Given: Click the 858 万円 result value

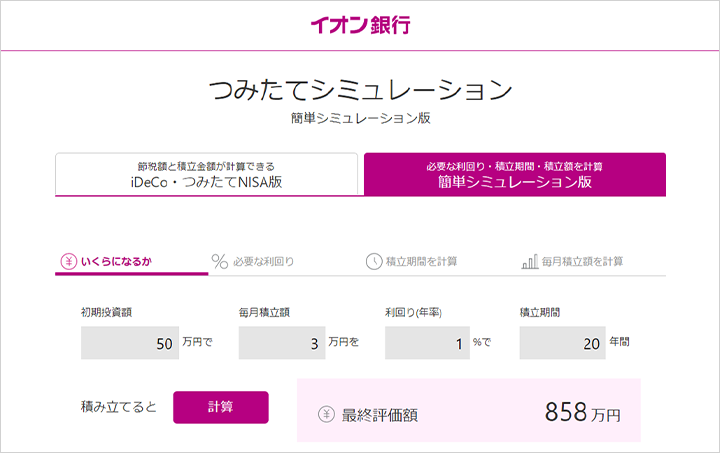Looking at the screenshot, I should pos(582,412).
